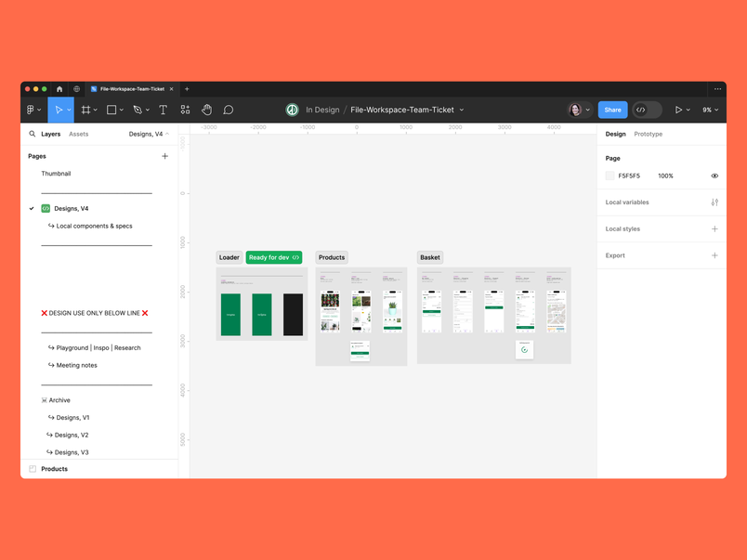Open the Comment tool

228,110
